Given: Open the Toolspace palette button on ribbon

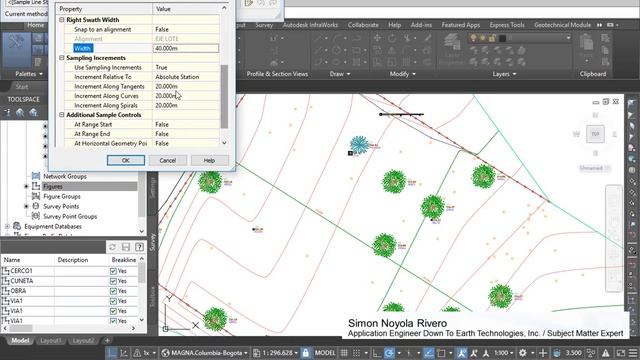Looking at the screenshot, I should pos(17,50).
